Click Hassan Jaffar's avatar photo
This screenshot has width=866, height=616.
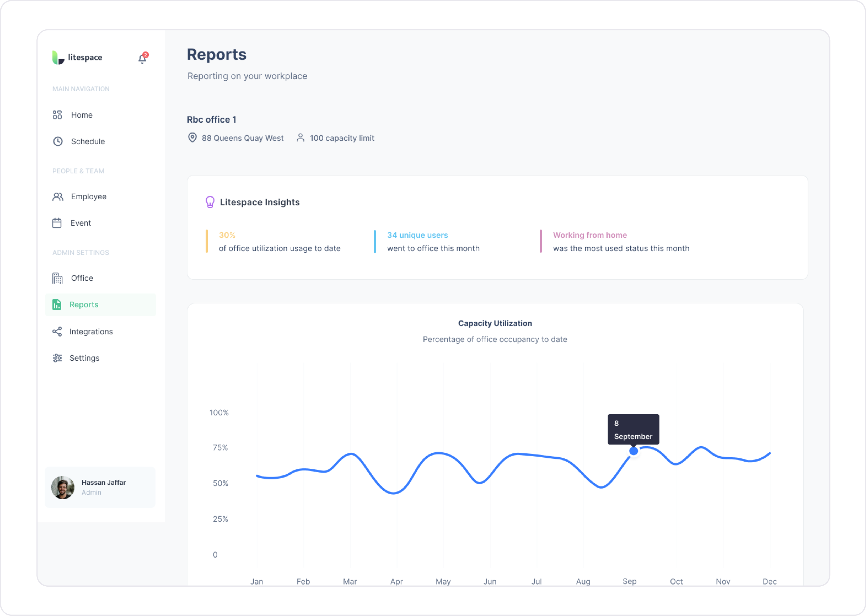point(63,487)
